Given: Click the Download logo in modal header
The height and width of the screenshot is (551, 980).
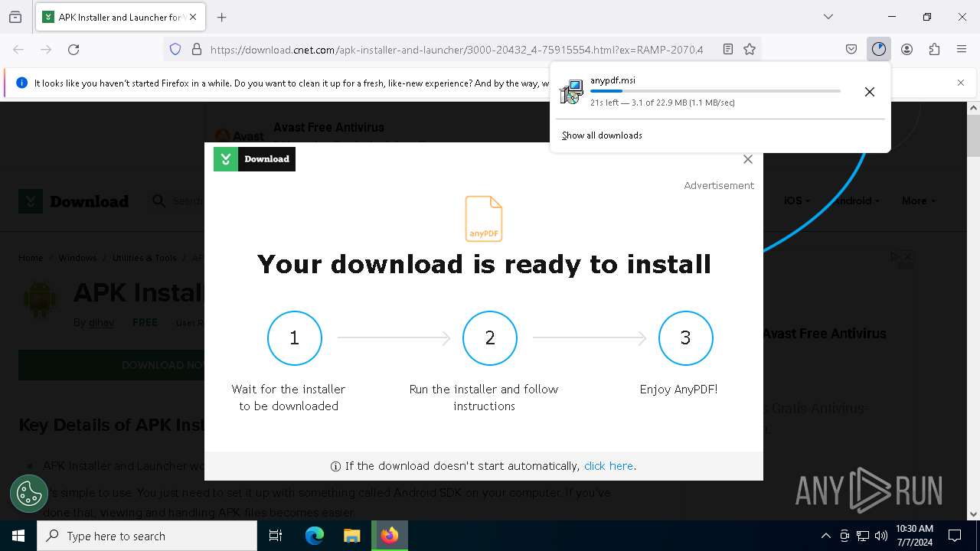Looking at the screenshot, I should pos(254,159).
